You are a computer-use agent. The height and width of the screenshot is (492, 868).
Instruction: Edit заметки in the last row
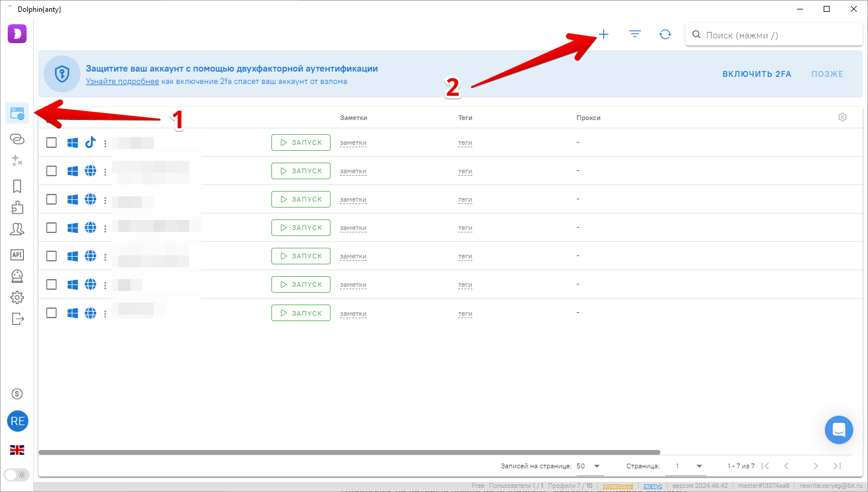[353, 313]
